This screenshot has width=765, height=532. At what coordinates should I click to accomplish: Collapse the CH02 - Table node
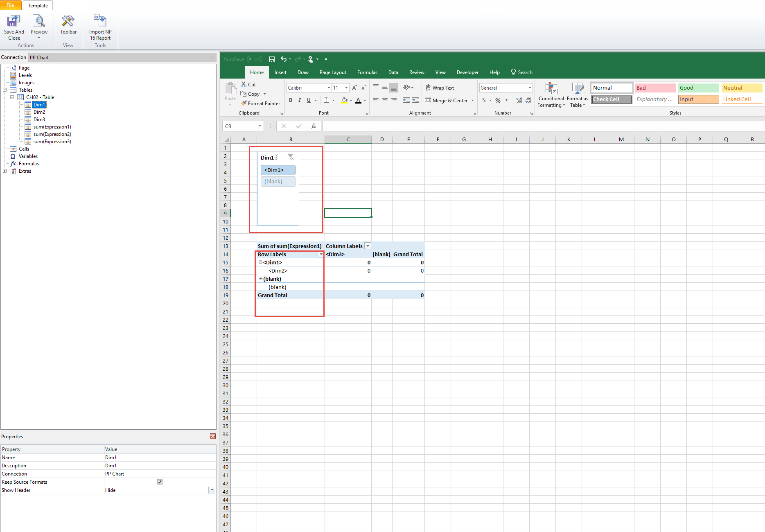(x=12, y=97)
